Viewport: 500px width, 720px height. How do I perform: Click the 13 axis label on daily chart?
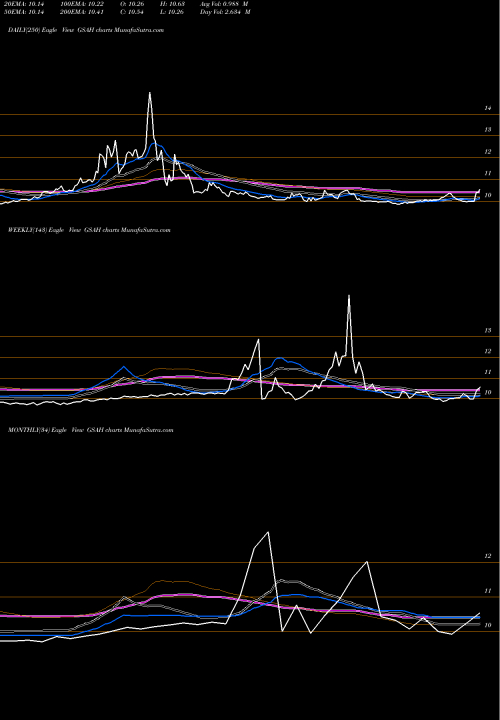pyautogui.click(x=488, y=130)
